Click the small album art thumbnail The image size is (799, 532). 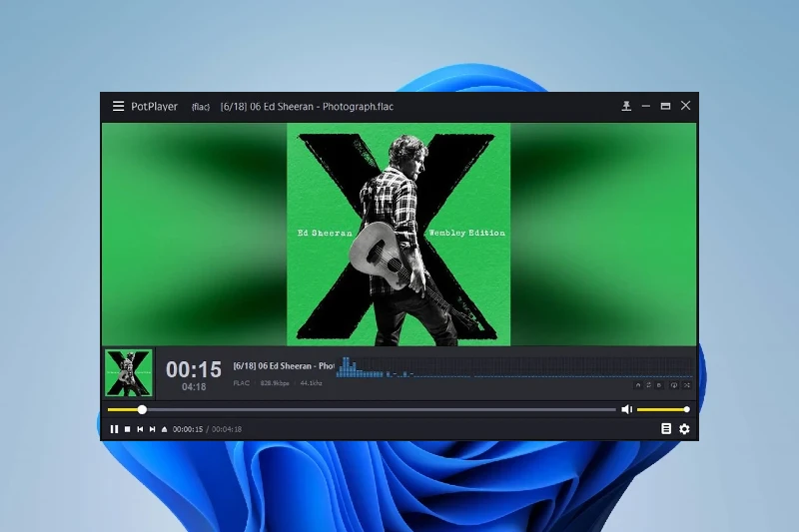click(129, 372)
